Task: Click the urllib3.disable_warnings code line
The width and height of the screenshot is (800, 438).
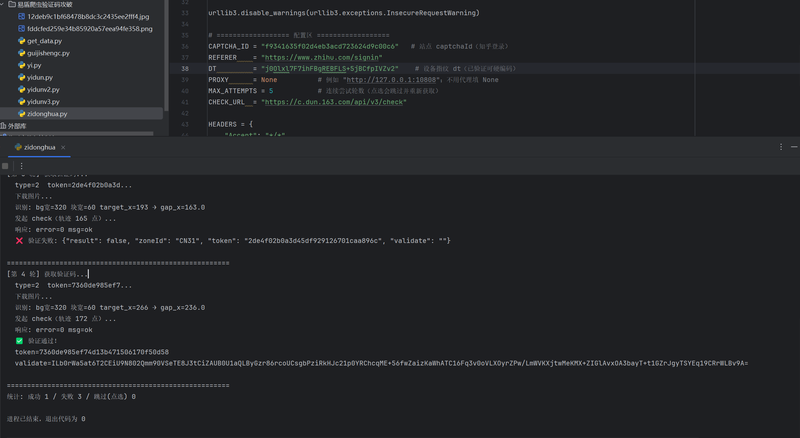Action: [x=344, y=13]
